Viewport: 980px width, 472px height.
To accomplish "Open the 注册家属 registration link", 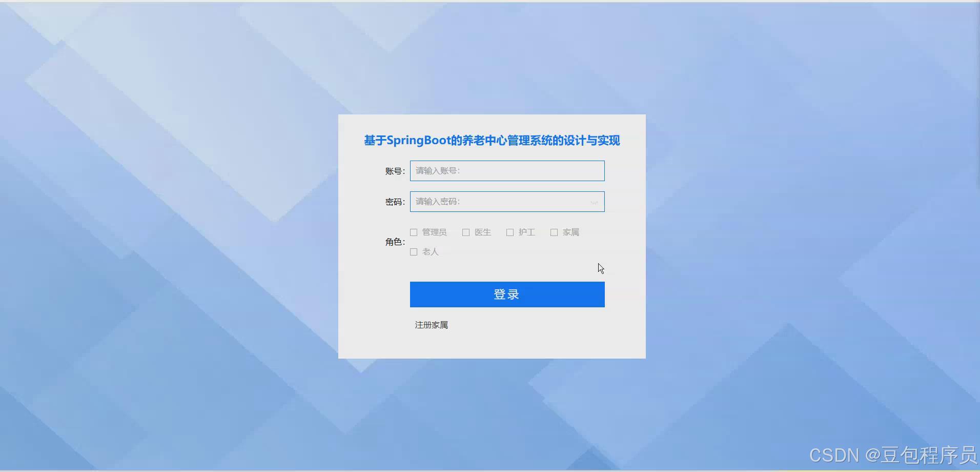I will tap(431, 324).
